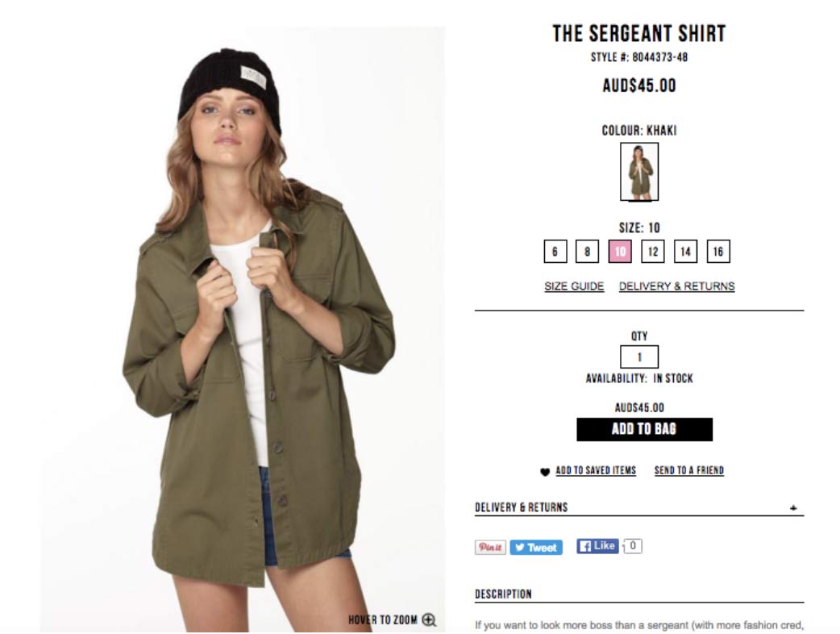Select size 8
840x634 pixels.
click(x=587, y=252)
